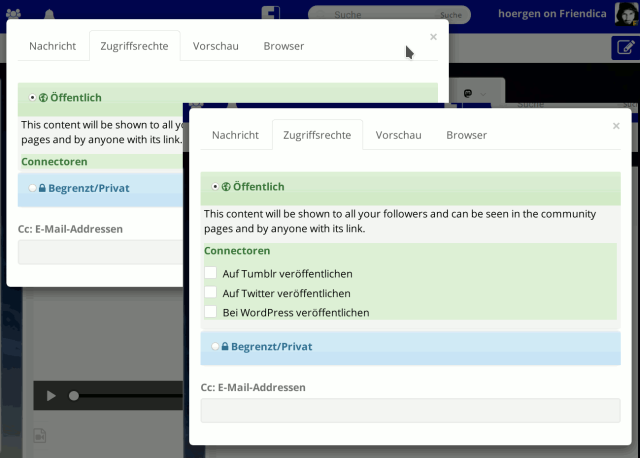
Task: Click Cc: E-Mail-Addressen field in back dialog
Action: tap(100, 252)
